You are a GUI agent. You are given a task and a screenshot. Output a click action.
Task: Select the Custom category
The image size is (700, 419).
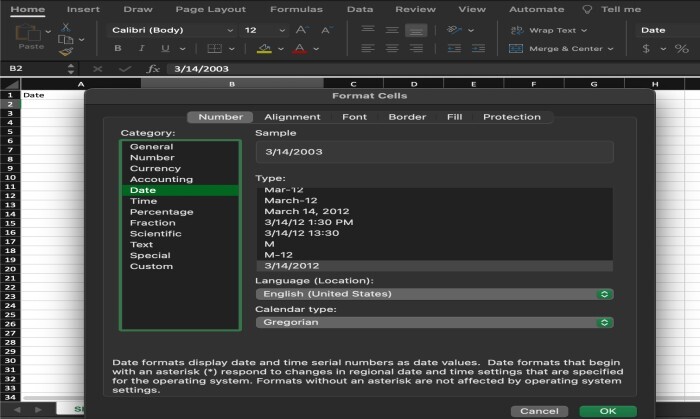180,266
